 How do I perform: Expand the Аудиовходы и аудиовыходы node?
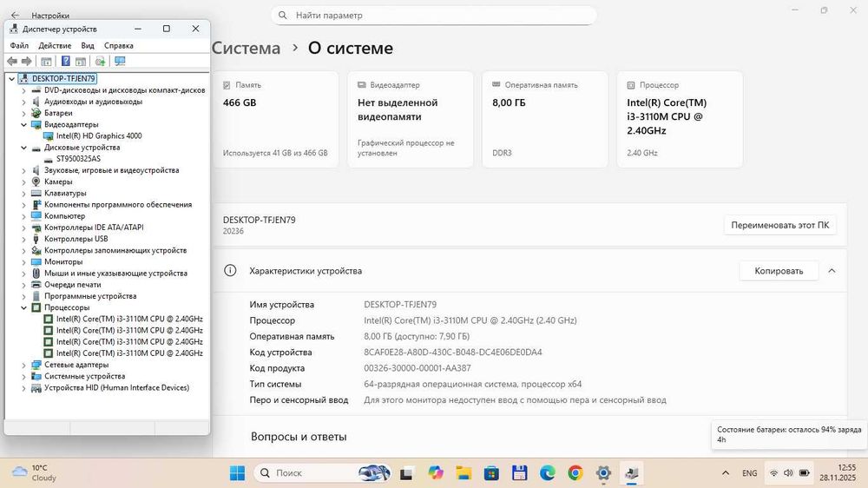pos(23,102)
